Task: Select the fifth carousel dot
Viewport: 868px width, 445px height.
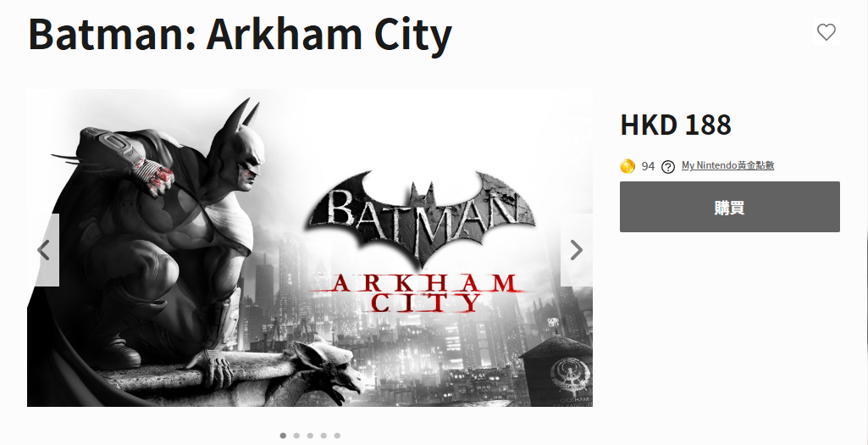Action: 337,436
